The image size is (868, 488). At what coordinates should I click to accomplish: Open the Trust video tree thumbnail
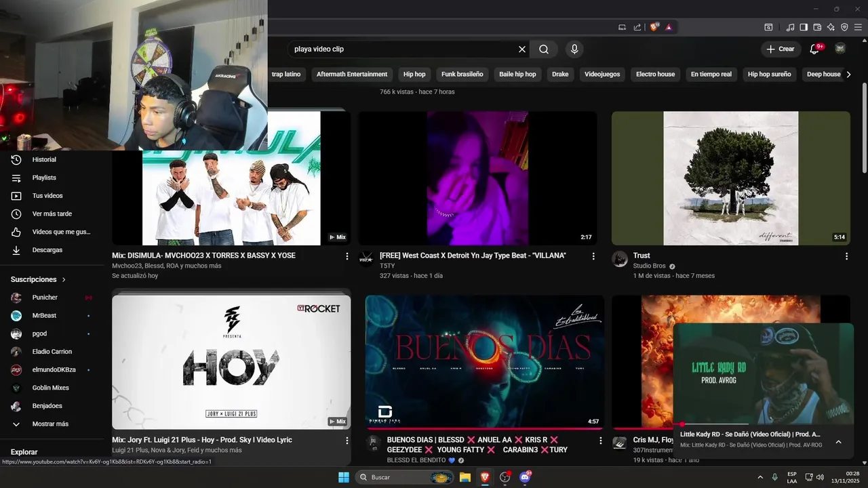[x=731, y=178]
